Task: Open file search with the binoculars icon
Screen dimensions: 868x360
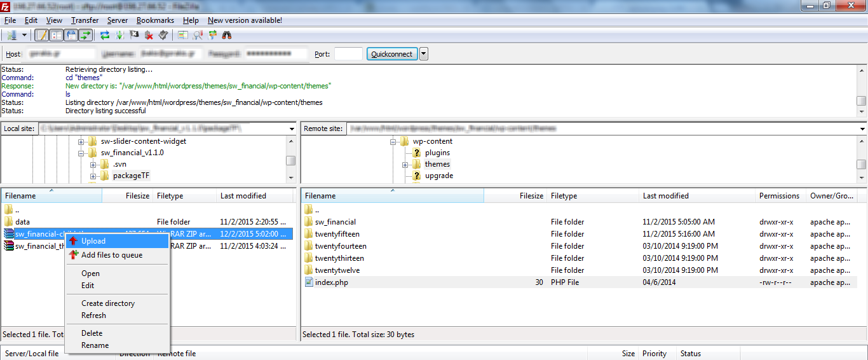Action: 227,35
